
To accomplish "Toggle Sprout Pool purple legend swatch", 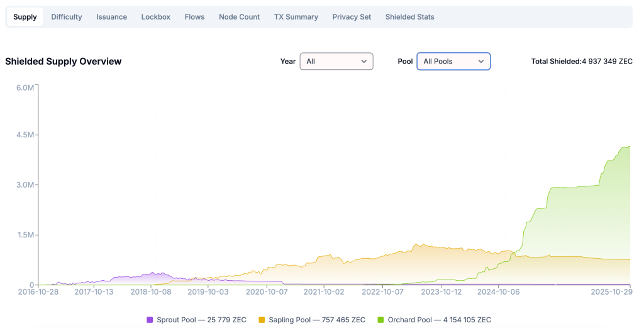I will 150,320.
